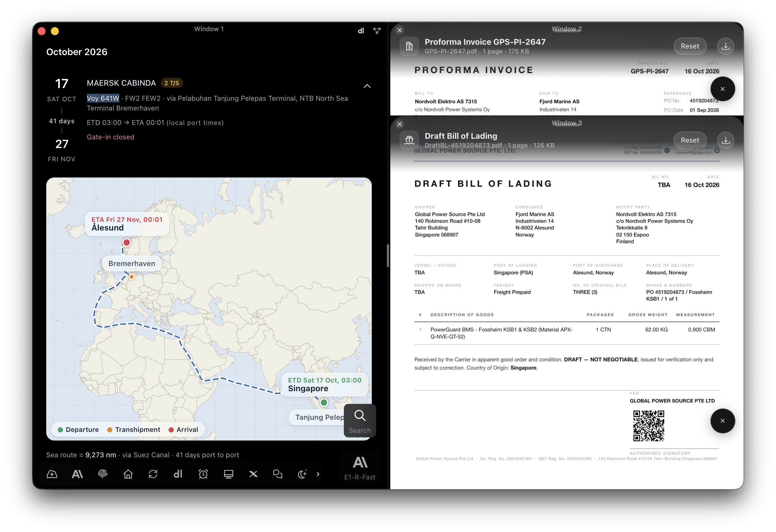Click the black round X button in Window 2
The height and width of the screenshot is (532, 776).
[723, 89]
